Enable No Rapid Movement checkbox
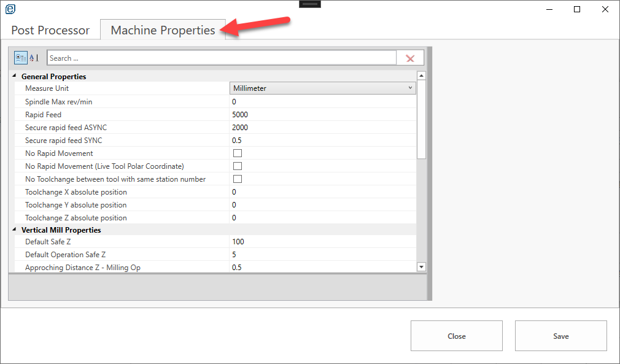The image size is (620, 364). point(238,153)
